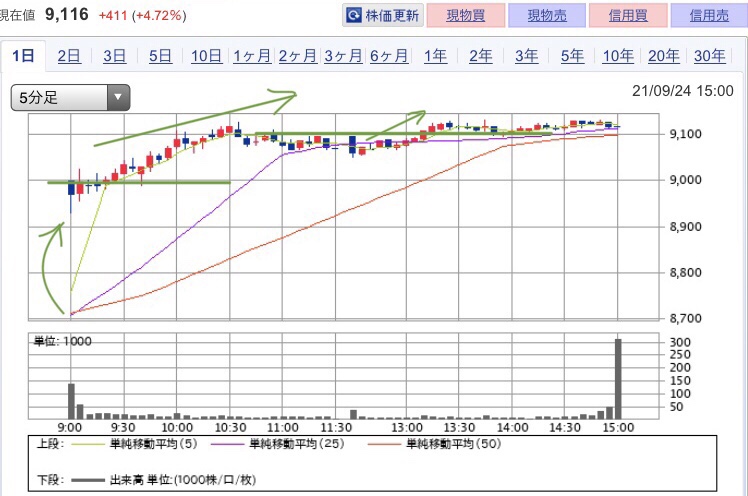Switch to the 10日 chart tab
The height and width of the screenshot is (496, 748).
tap(206, 56)
